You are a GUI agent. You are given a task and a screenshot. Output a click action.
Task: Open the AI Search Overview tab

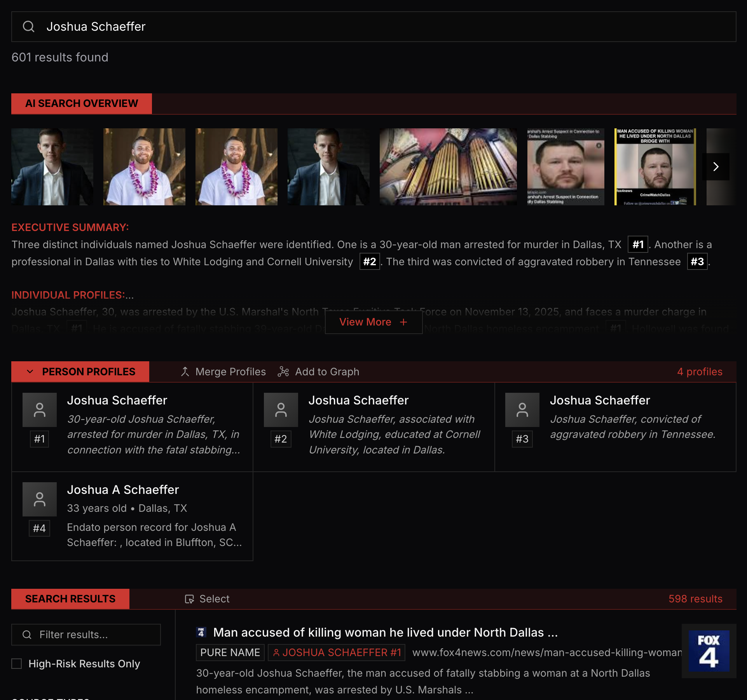pos(82,103)
